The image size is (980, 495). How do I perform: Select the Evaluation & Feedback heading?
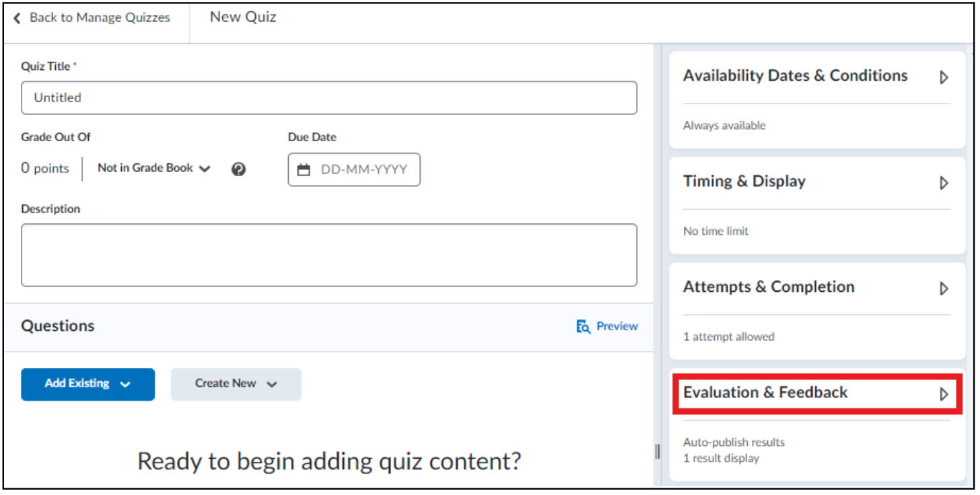pyautogui.click(x=765, y=393)
